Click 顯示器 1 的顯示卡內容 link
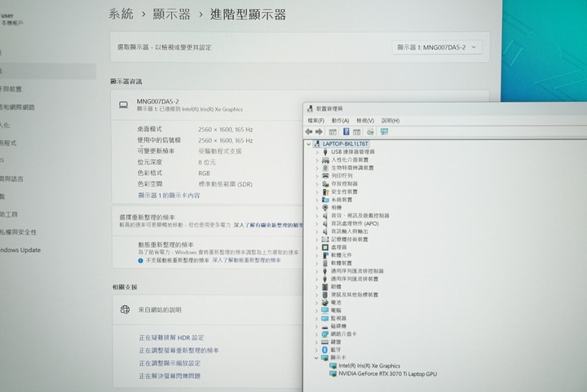Viewport: 587px width, 392px height. [169, 196]
